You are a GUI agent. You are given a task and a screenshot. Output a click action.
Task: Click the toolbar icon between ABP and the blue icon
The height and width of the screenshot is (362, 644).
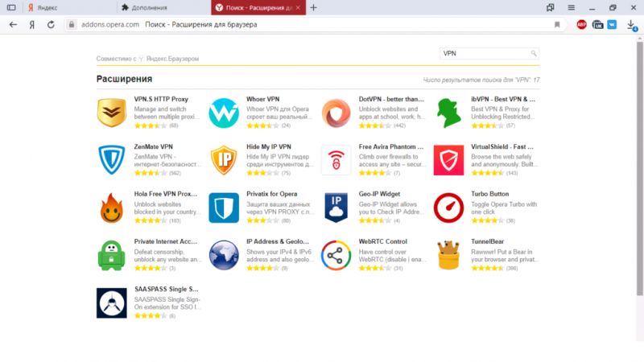click(x=597, y=25)
